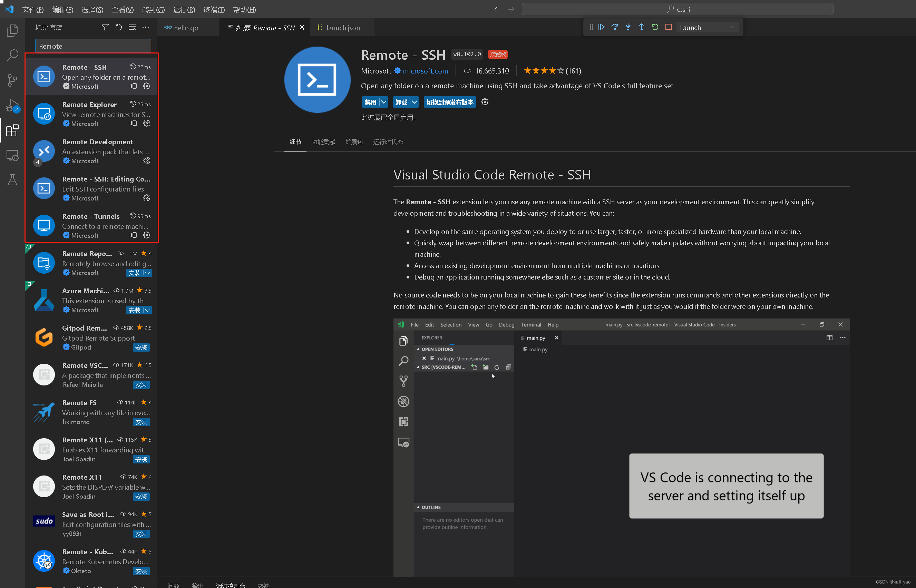Open the microsoft.com publisher link
Image resolution: width=916 pixels, height=588 pixels.
point(425,71)
